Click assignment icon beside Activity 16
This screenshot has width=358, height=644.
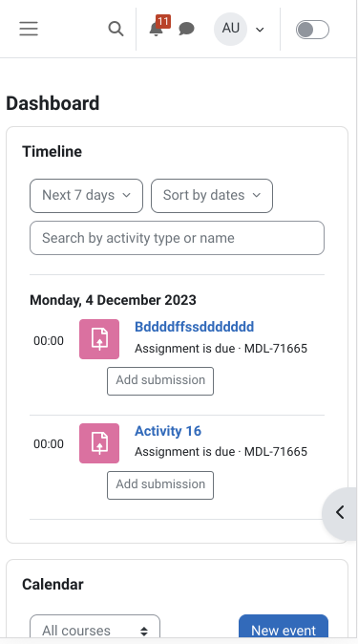99,443
